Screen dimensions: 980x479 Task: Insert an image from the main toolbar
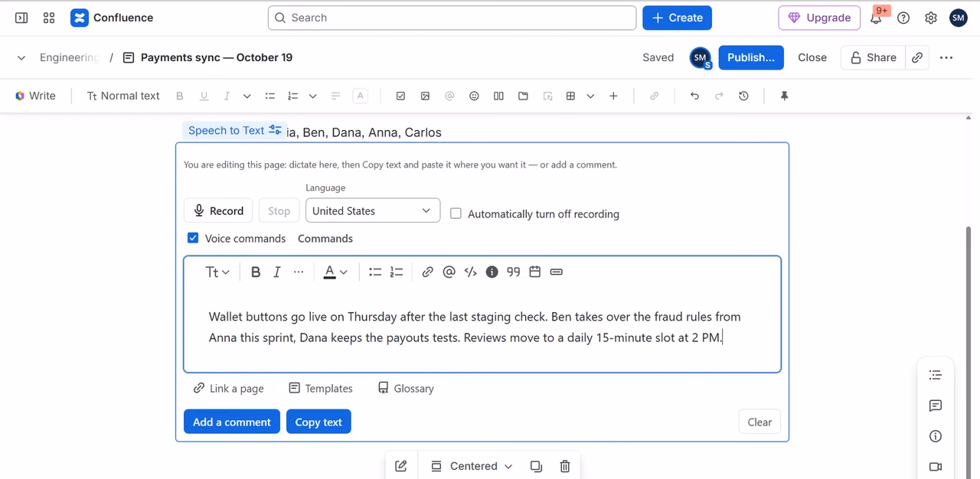[x=425, y=96]
